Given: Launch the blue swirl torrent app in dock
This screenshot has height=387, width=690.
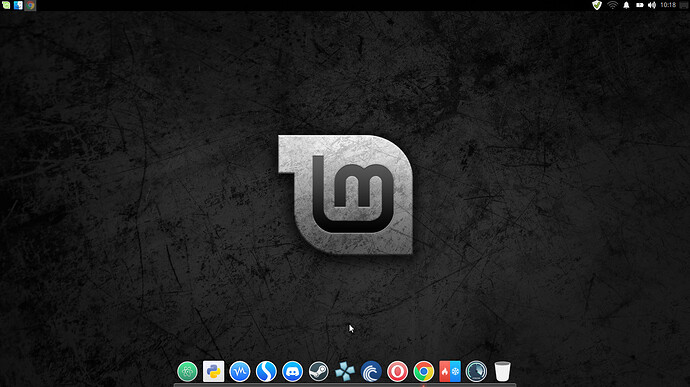Looking at the screenshot, I should point(371,372).
